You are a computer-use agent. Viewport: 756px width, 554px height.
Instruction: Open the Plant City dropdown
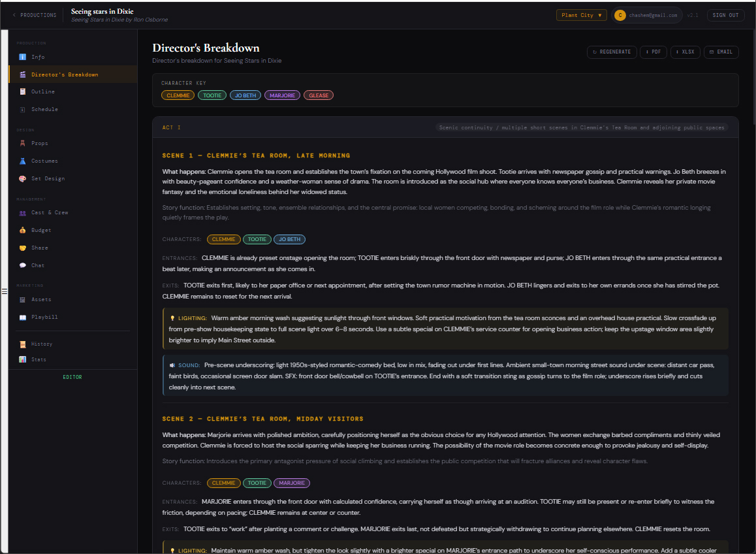point(581,16)
